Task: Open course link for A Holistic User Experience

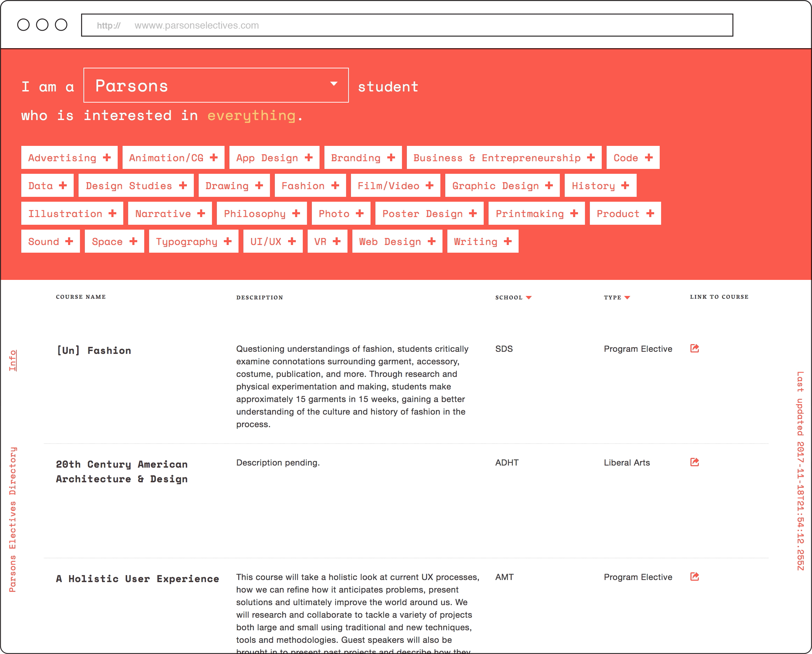Action: [694, 577]
